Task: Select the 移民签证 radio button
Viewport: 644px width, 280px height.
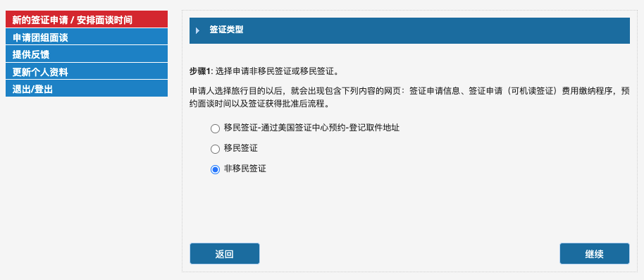Action: point(215,150)
